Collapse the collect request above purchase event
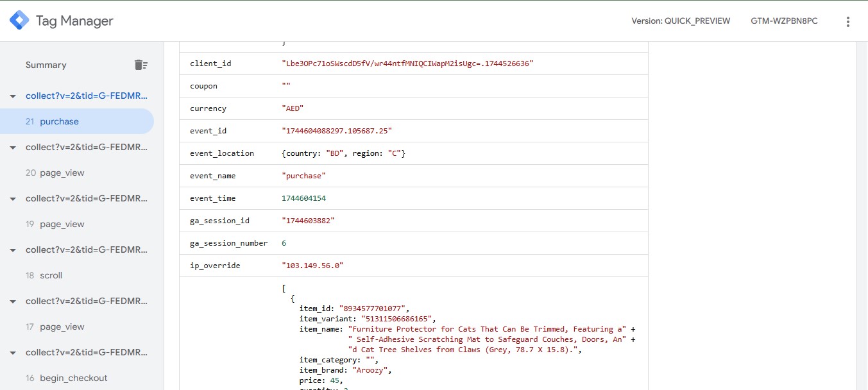The image size is (868, 390). [12, 96]
